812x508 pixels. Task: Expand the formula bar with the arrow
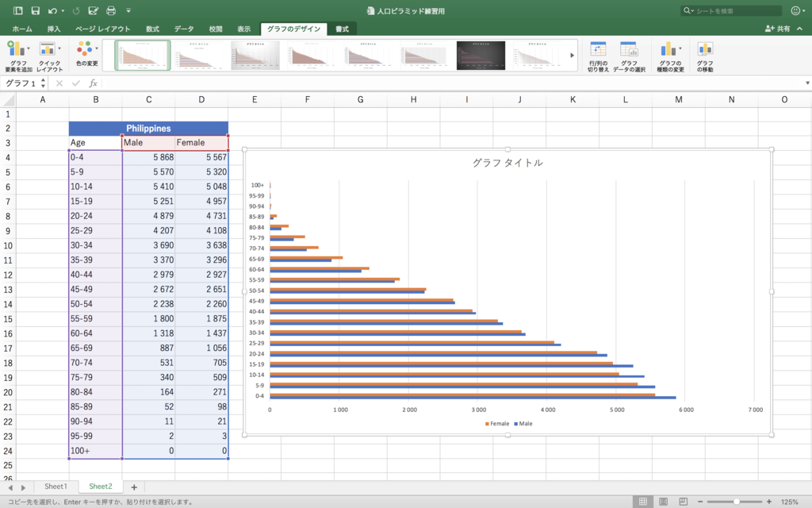click(x=806, y=83)
